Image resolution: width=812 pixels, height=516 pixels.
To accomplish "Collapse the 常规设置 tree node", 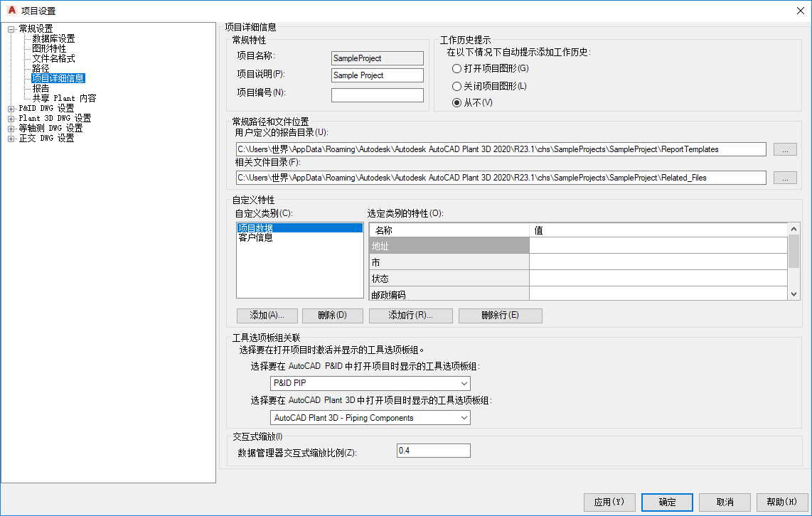I will point(11,30).
